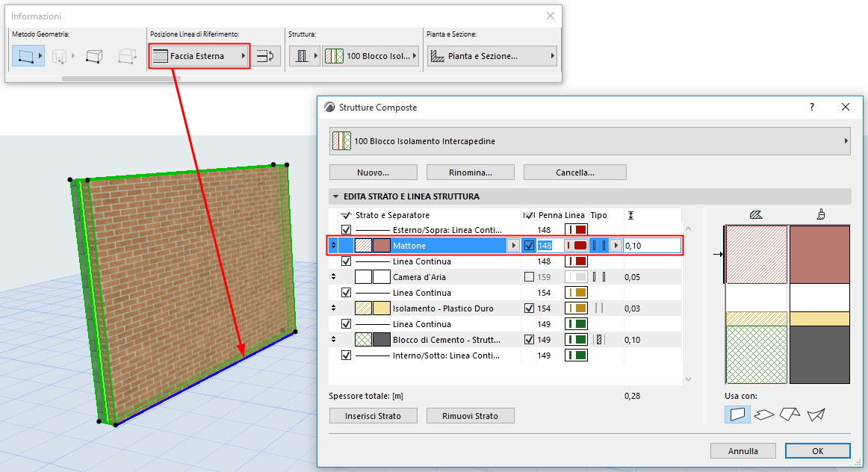Viewport: 868px width, 472px height.
Task: Open the structure type selector in Informazioni
Action: 305,56
